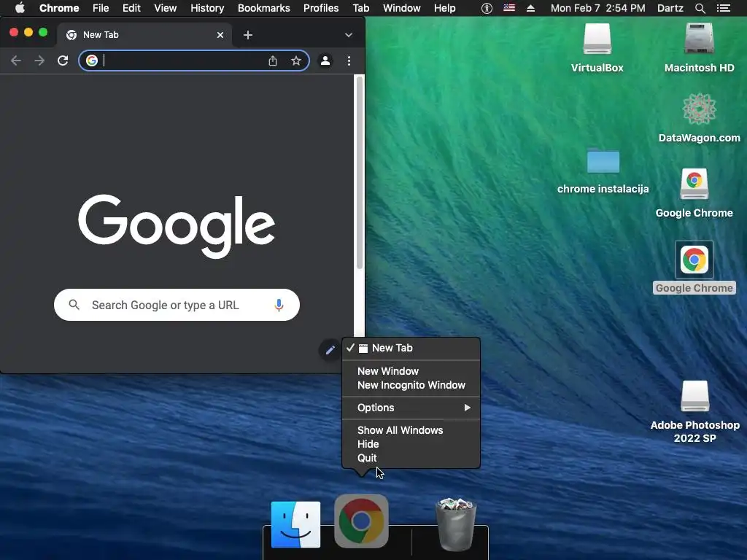Open the Window menu
The width and height of the screenshot is (747, 560).
click(x=402, y=8)
